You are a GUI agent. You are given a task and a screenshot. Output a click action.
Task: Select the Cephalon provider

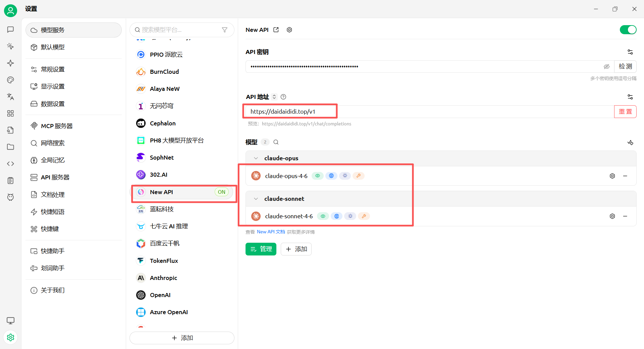coord(182,123)
